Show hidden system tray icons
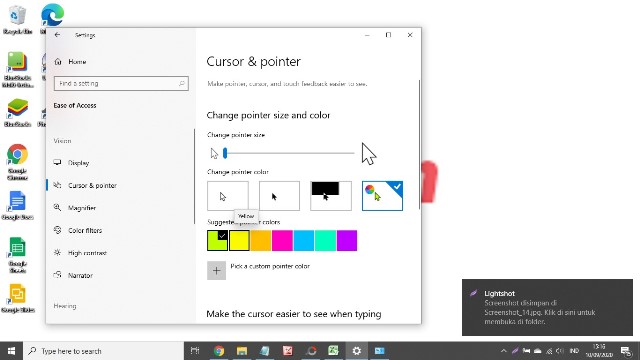Viewport: 640px width, 360px height. (504, 351)
